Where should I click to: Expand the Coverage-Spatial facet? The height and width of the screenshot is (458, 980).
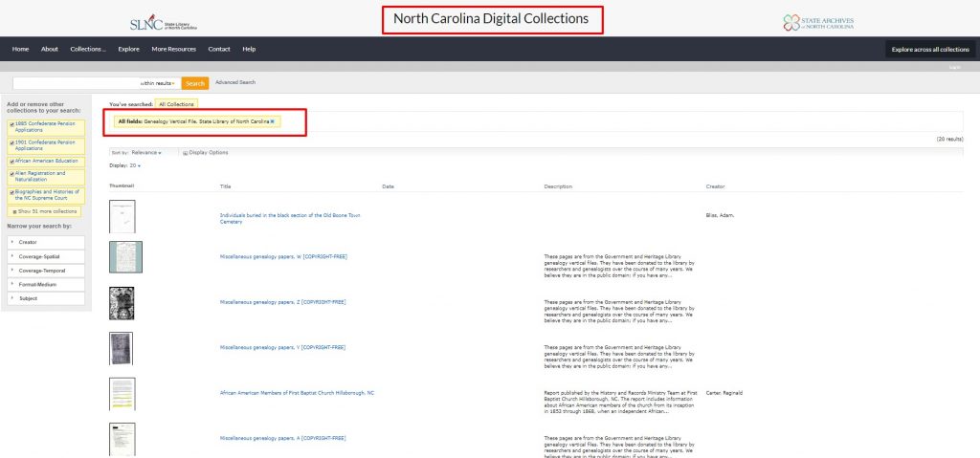pos(46,257)
